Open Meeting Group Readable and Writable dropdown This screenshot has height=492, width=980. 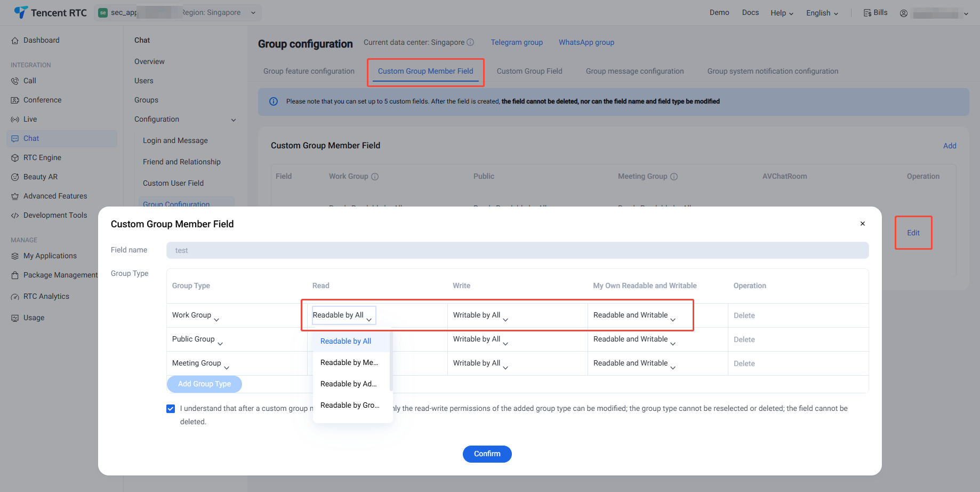click(x=634, y=363)
